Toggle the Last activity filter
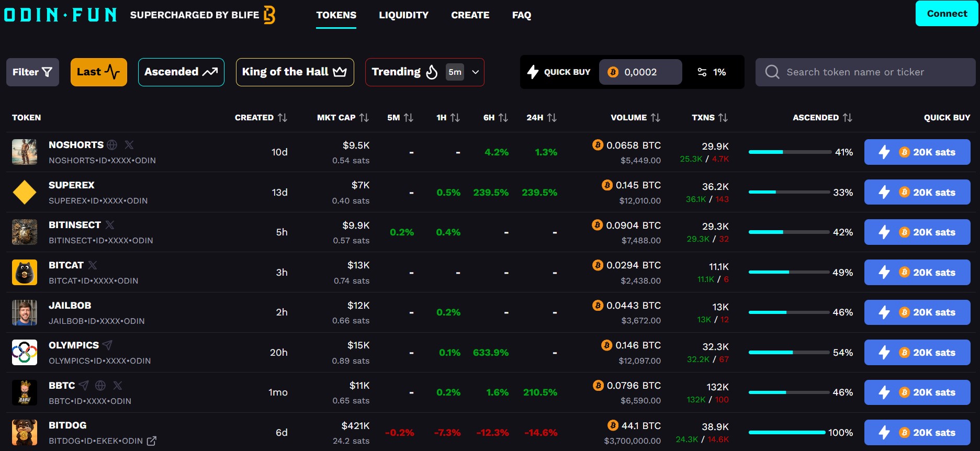The width and height of the screenshot is (980, 451). [98, 72]
